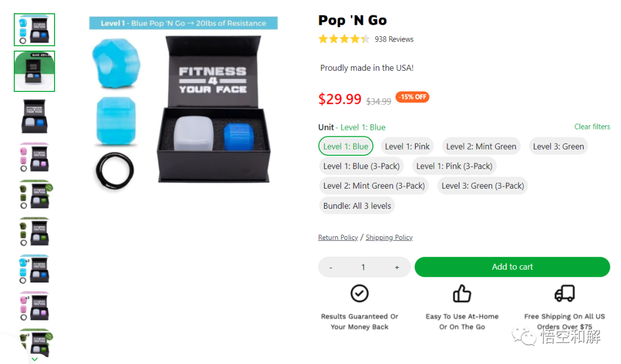Click the thumbs-up Easy To Use icon
621x364 pixels.
point(462,293)
